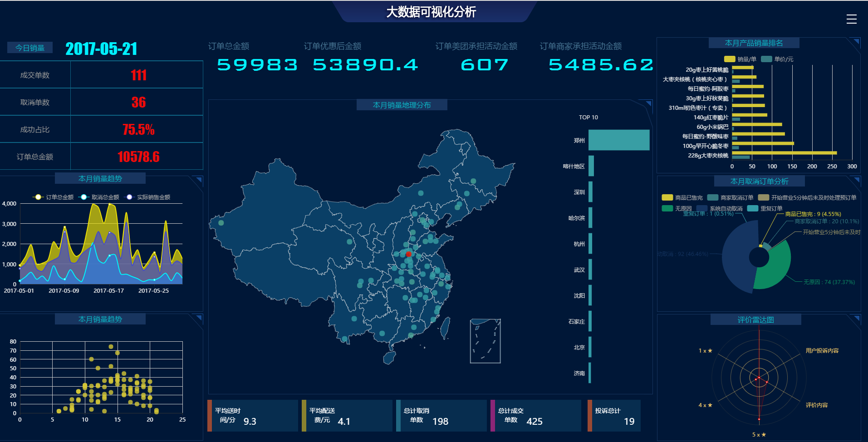Click corner triangle on 本月产品销量排名 panel

pyautogui.click(x=856, y=43)
